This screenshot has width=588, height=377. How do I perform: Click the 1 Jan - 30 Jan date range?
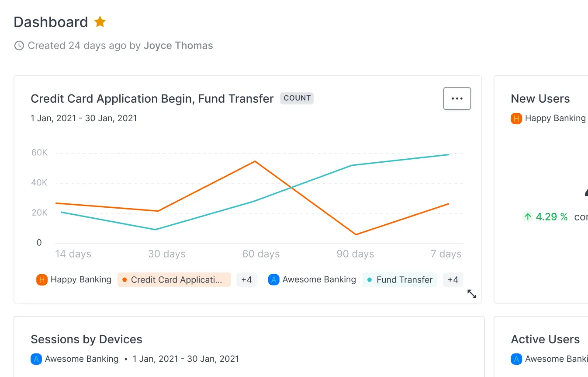(83, 118)
